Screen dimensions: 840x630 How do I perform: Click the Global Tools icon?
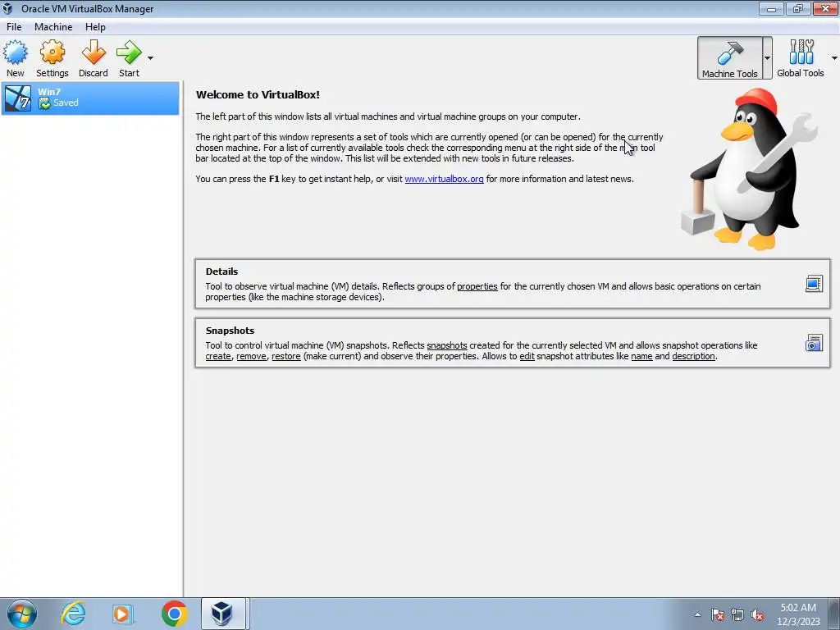[801, 52]
